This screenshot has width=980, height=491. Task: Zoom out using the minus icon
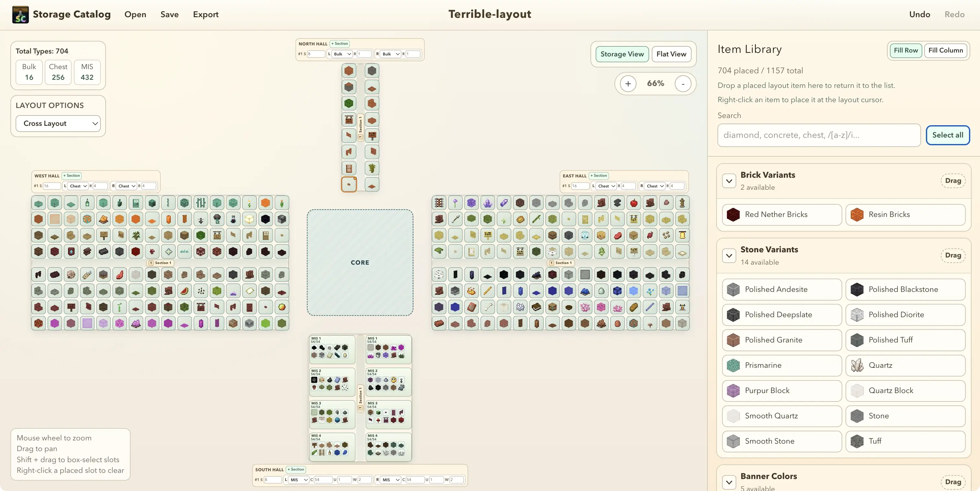pyautogui.click(x=683, y=83)
